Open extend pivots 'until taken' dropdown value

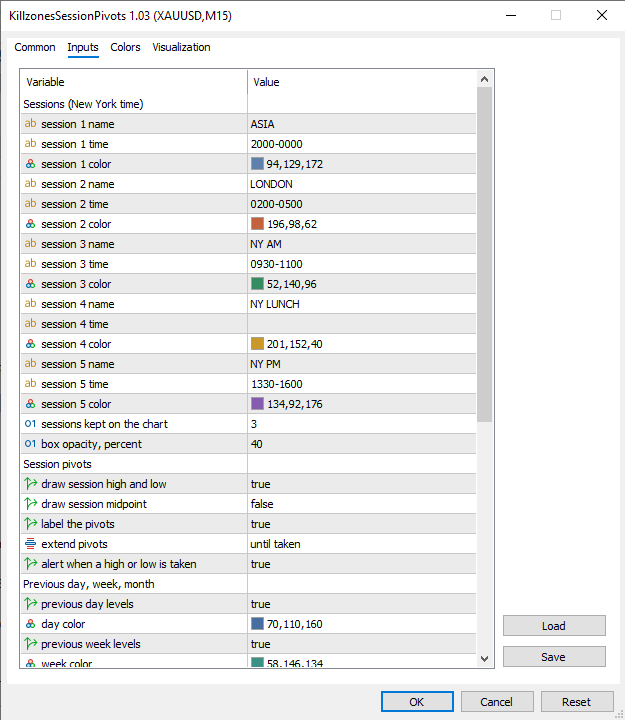coord(361,544)
